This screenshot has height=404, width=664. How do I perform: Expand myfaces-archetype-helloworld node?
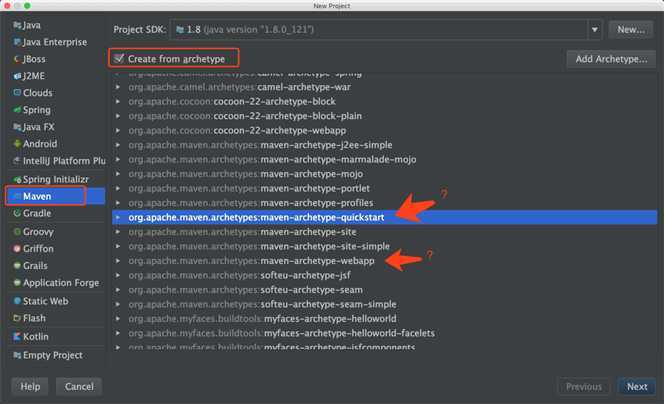click(118, 318)
